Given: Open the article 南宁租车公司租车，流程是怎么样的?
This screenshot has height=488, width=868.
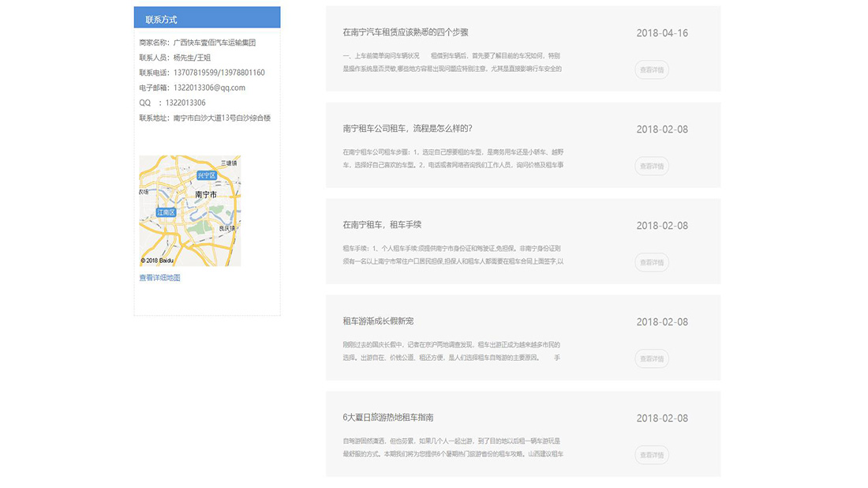Looking at the screenshot, I should coord(413,128).
